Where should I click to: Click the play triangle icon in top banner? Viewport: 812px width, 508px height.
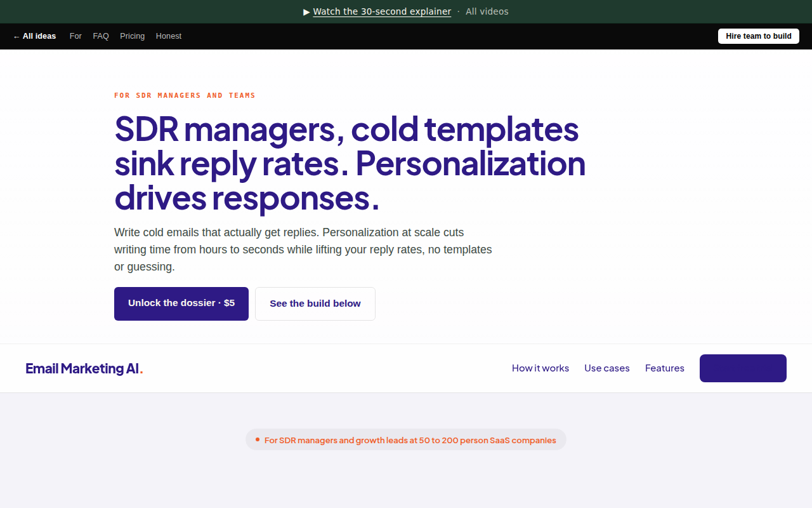click(x=307, y=11)
